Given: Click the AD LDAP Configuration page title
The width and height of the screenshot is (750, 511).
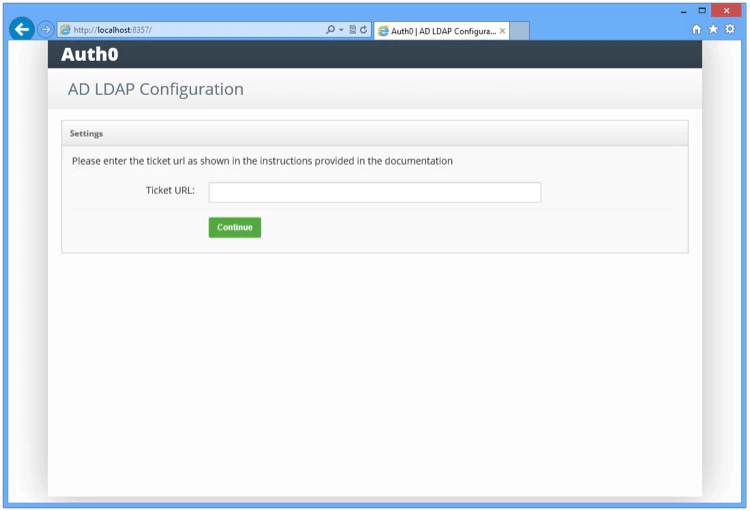Looking at the screenshot, I should coord(155,89).
